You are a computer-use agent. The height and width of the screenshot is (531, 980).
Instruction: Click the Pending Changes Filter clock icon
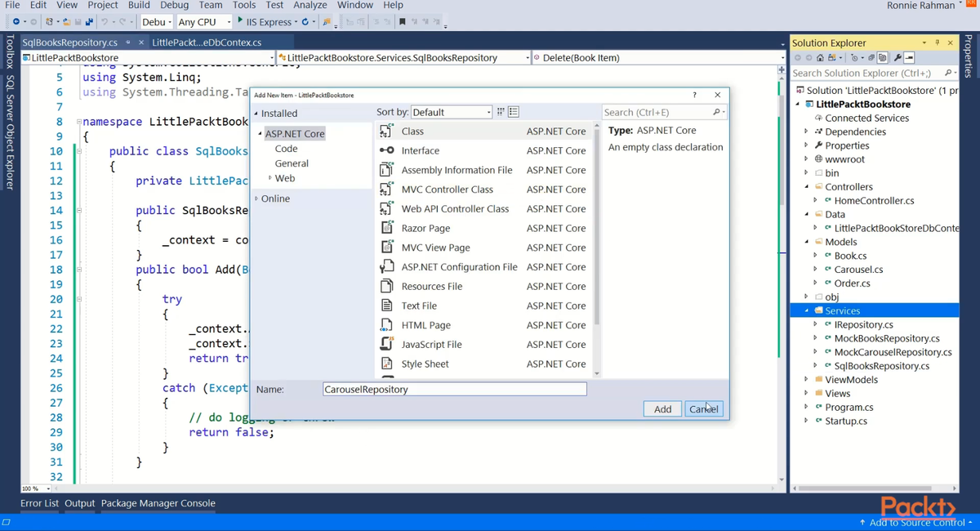point(854,58)
